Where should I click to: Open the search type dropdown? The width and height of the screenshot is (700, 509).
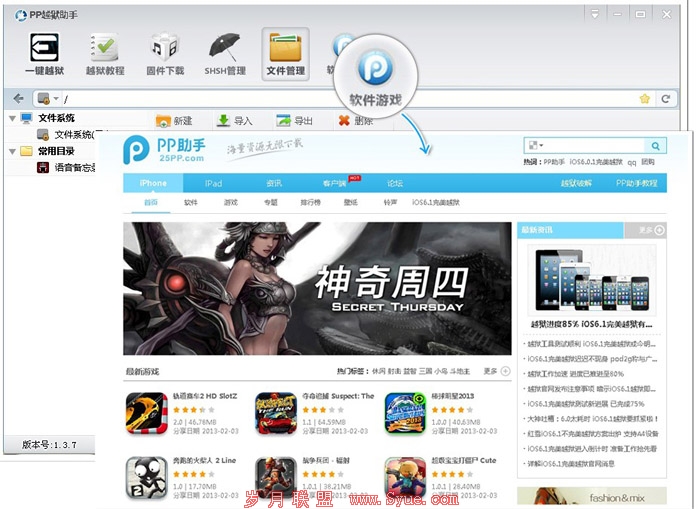point(536,146)
